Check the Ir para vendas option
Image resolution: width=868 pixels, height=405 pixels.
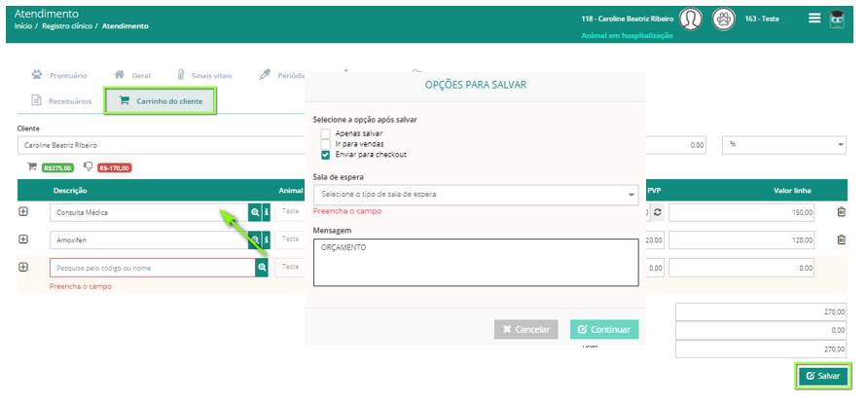coord(325,144)
